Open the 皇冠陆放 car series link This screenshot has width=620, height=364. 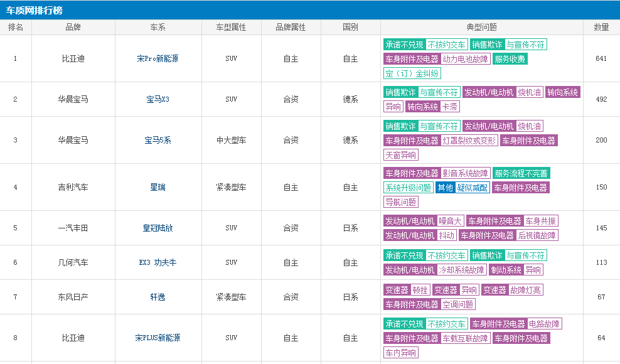[x=158, y=228]
